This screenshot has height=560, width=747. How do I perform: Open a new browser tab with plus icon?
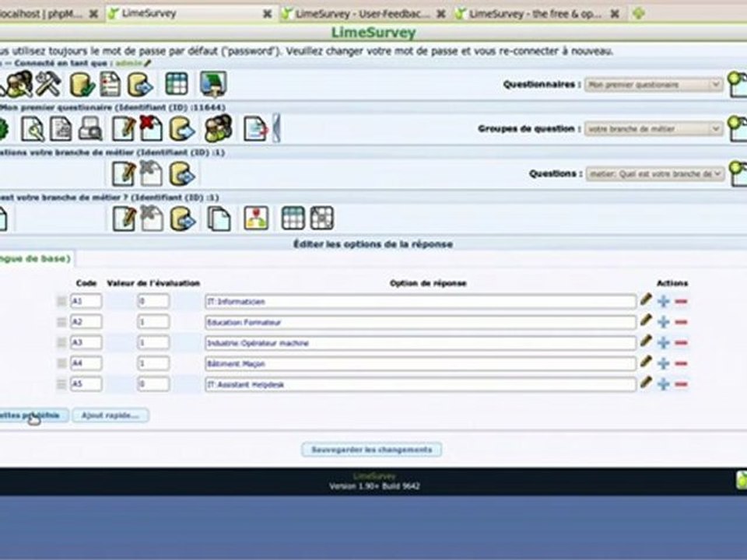click(x=639, y=13)
